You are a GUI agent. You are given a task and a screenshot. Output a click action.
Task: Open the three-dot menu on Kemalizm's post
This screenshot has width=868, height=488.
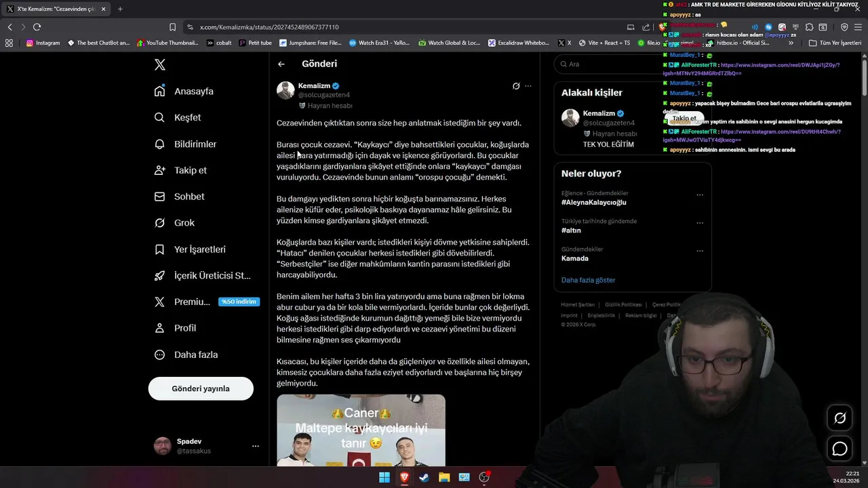tap(528, 86)
